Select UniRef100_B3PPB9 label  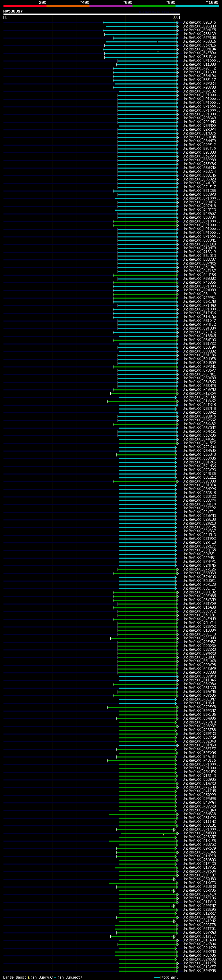199,160
